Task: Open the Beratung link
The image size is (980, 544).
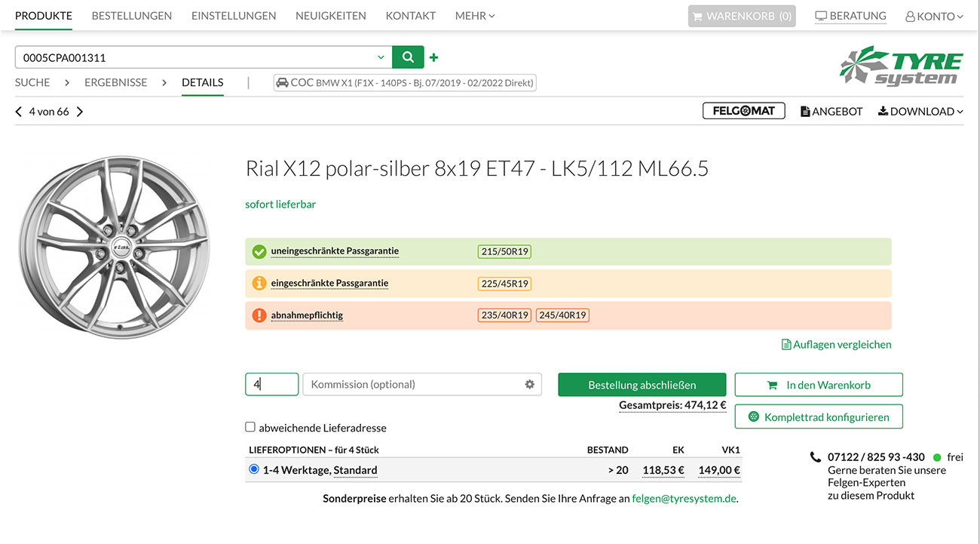Action: coord(850,16)
